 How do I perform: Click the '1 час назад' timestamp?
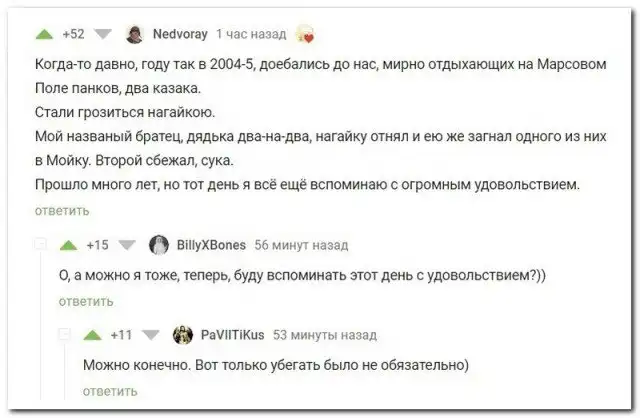250,34
